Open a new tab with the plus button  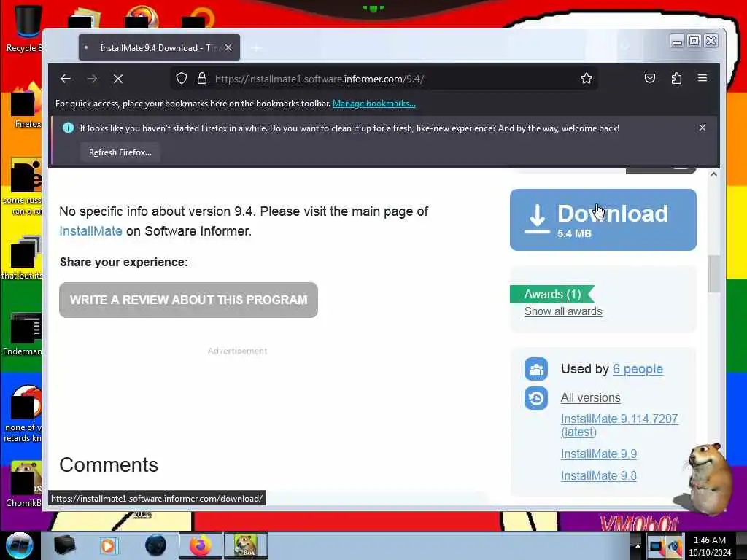256,48
